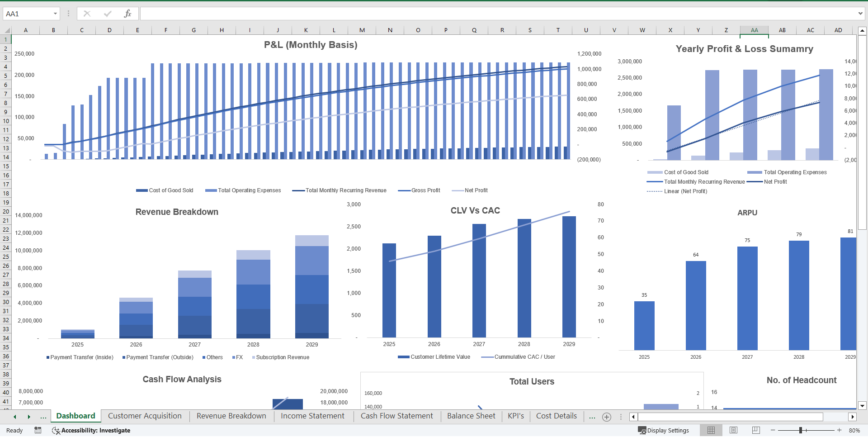Click Cummulative CAC / User legend entry
This screenshot has width=868, height=437.
click(x=518, y=357)
